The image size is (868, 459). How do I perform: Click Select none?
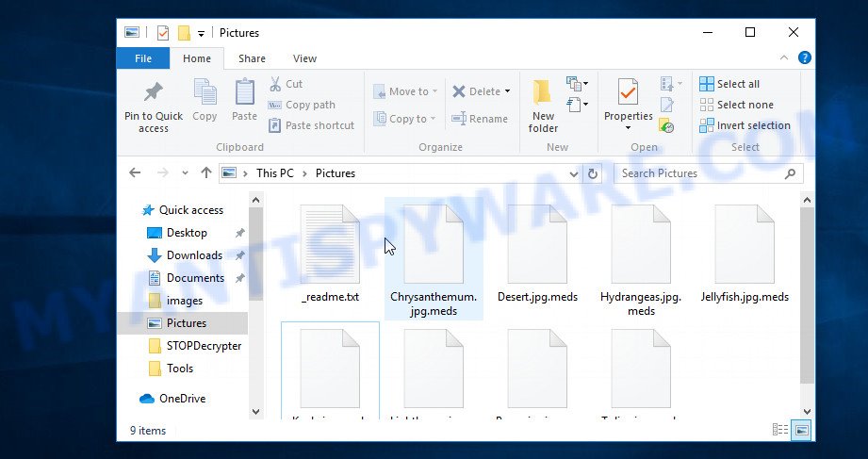(x=736, y=105)
